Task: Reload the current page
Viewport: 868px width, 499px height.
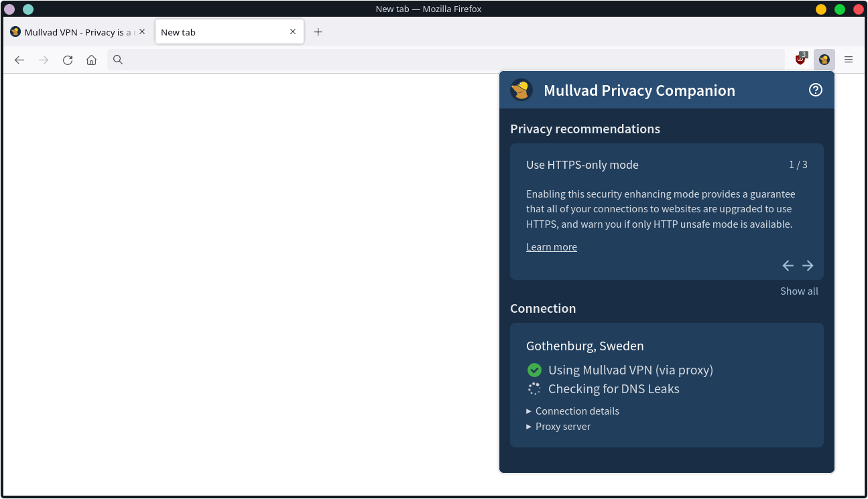Action: (68, 60)
